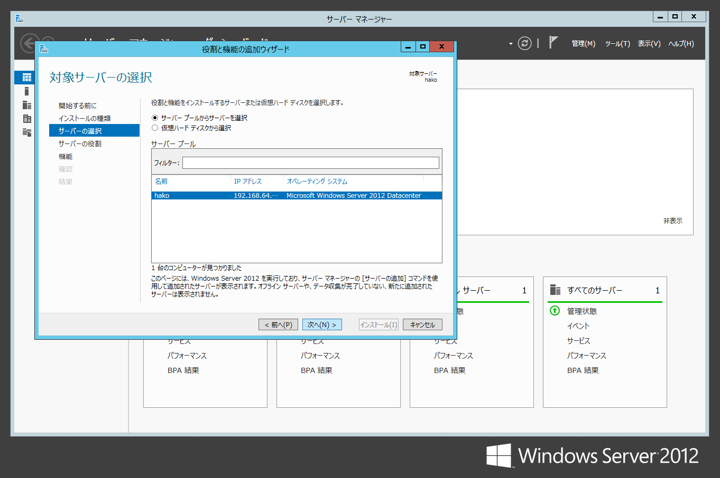Image resolution: width=720 pixels, height=478 pixels.
Task: Select サーバーの選択 wizard step
Action: (94, 130)
